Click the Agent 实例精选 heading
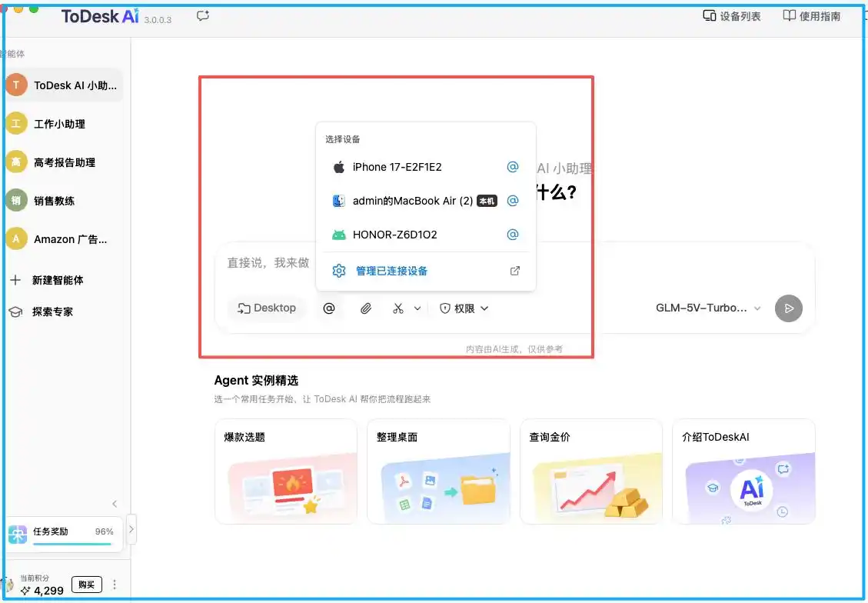Viewport: 868px width, 603px height. 256,381
